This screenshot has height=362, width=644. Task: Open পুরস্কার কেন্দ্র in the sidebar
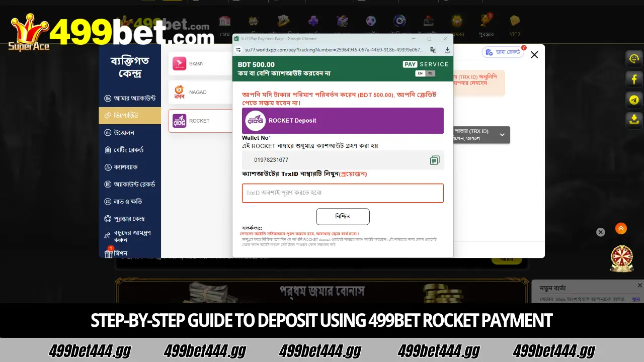point(130,219)
